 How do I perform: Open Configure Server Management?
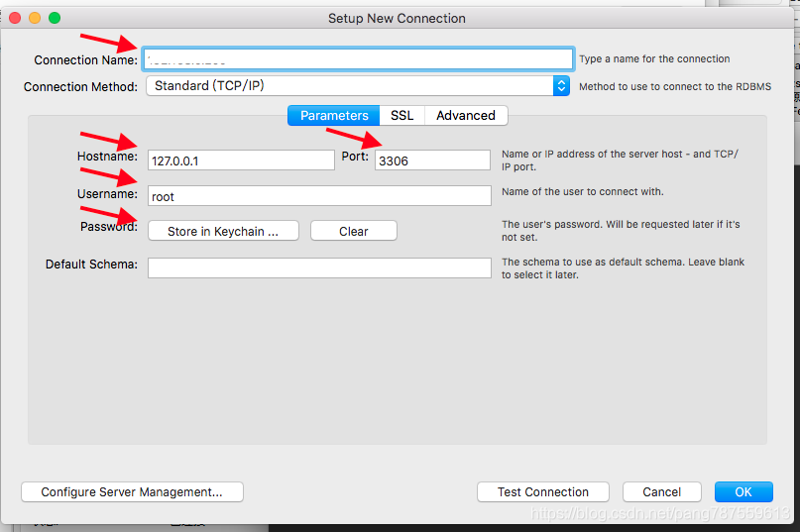click(x=132, y=492)
